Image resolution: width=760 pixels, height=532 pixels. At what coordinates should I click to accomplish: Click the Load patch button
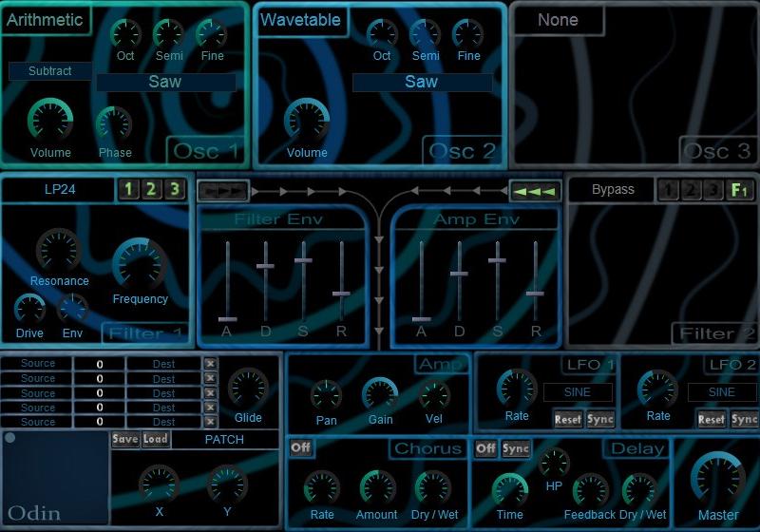click(156, 439)
